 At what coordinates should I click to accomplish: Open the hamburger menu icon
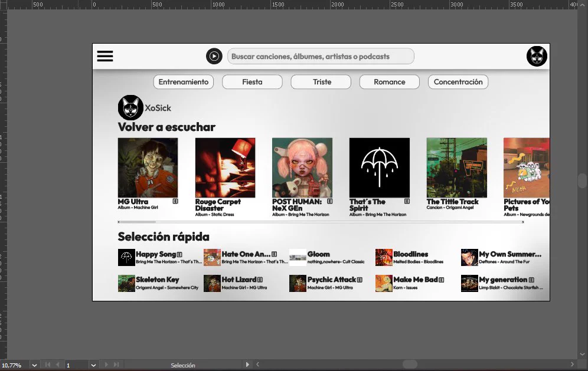coord(105,56)
